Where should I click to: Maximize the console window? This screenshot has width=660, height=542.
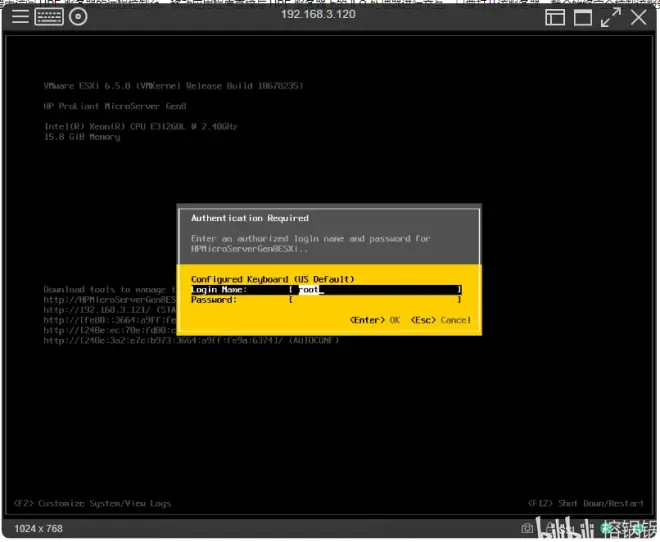(x=583, y=18)
